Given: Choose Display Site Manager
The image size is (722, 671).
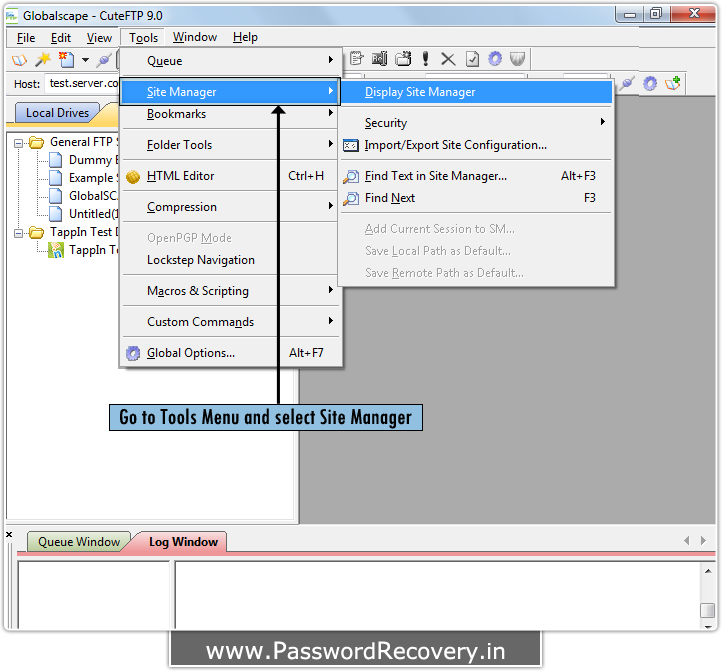Looking at the screenshot, I should [x=476, y=92].
